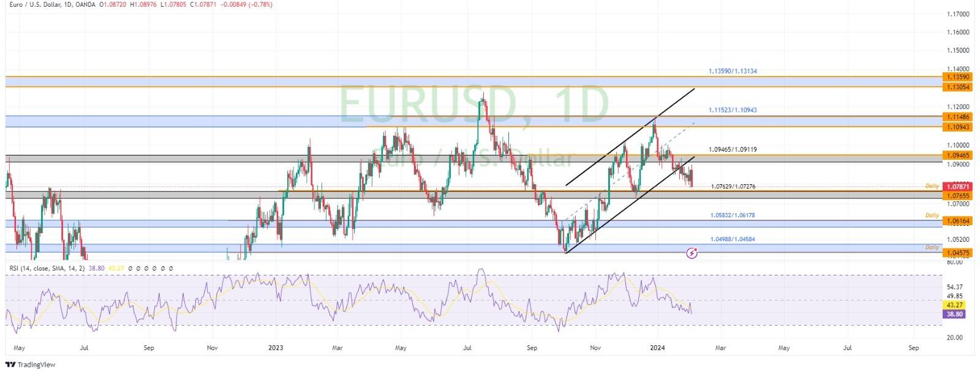Image resolution: width=980 pixels, height=374 pixels.
Task: Select the orange 1.13054 price label
Action: pos(957,88)
